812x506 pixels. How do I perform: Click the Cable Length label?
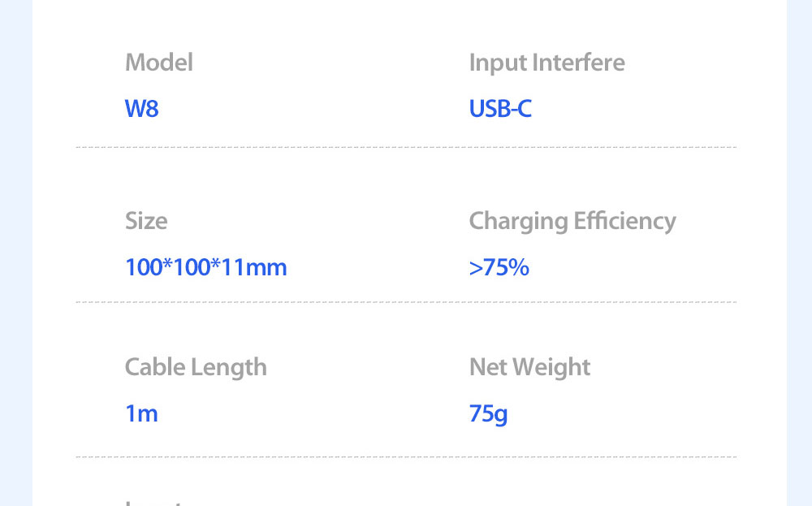coord(196,368)
